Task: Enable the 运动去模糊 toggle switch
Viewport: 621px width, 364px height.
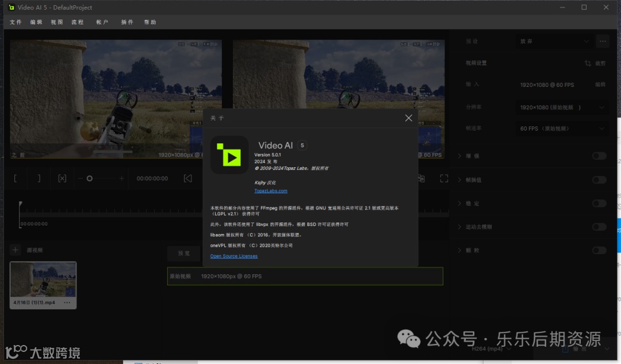Action: coord(599,227)
